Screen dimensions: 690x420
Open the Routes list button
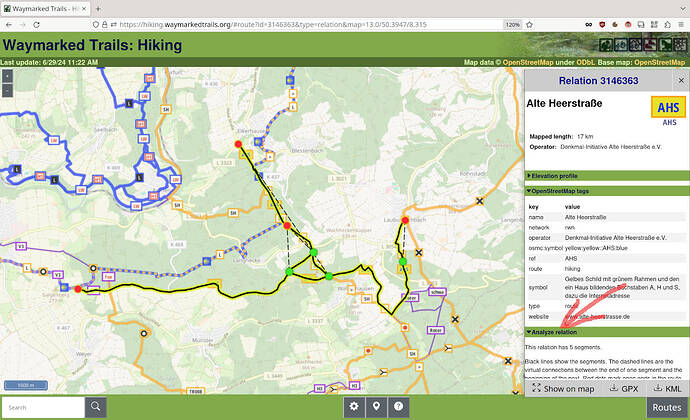[x=667, y=407]
